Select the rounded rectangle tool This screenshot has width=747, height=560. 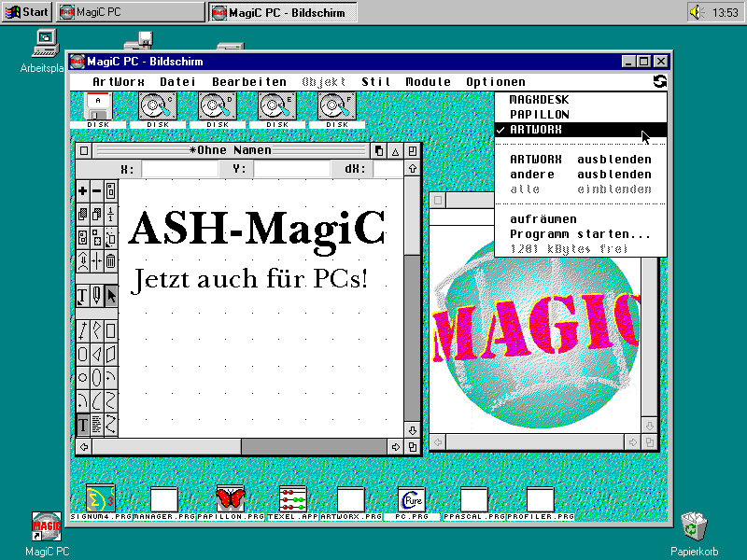pyautogui.click(x=82, y=354)
